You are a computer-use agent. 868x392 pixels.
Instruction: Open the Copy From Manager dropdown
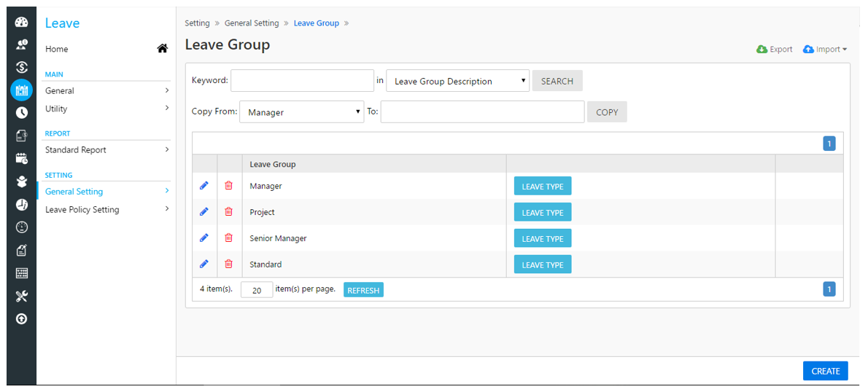click(x=302, y=111)
